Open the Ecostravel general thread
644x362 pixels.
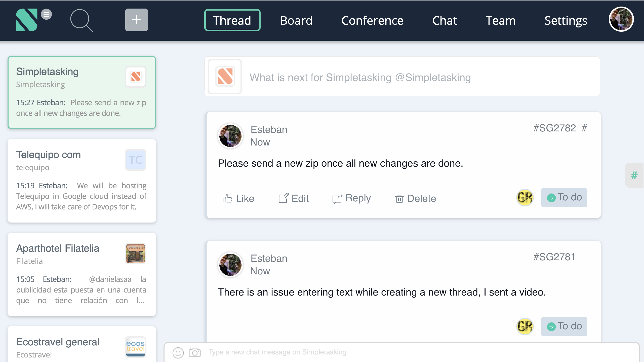click(x=82, y=344)
